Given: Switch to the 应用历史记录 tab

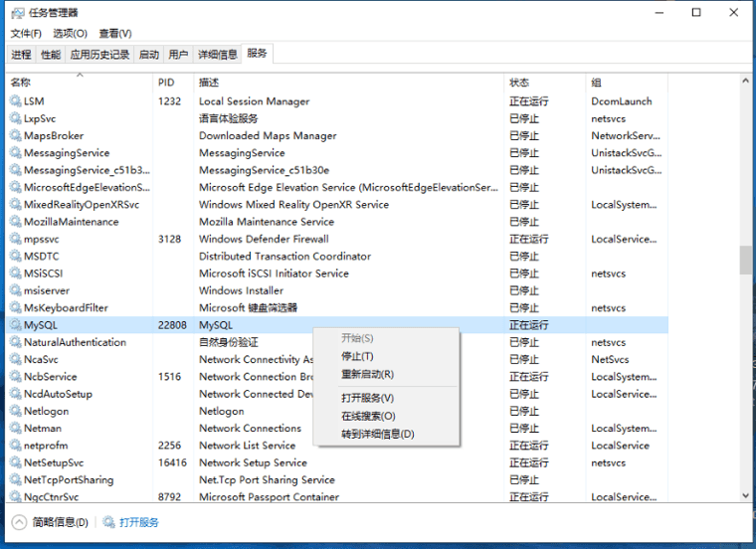Looking at the screenshot, I should click(99, 55).
